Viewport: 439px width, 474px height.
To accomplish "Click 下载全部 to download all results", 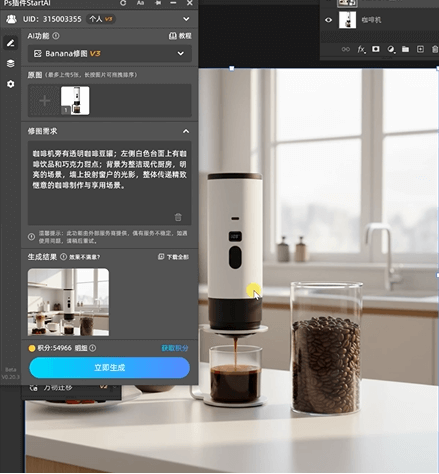I will [173, 257].
